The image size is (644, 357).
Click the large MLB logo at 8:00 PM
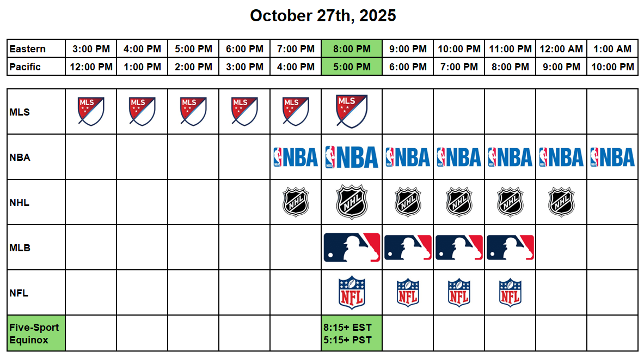pos(352,247)
